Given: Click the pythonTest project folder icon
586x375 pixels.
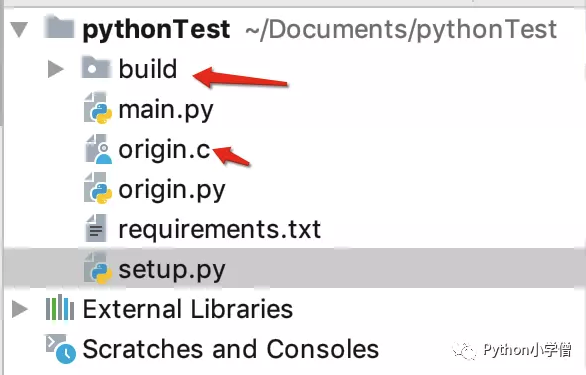Looking at the screenshot, I should point(59,27).
